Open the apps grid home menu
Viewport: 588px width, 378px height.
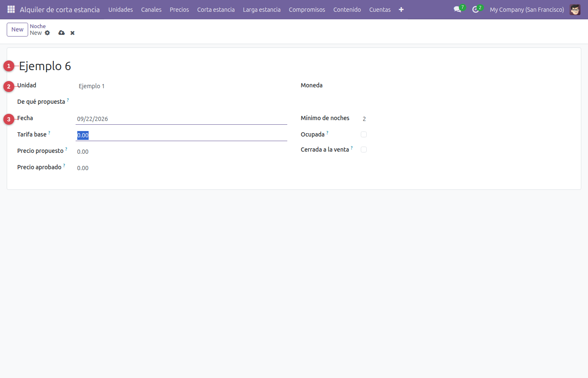pos(11,9)
